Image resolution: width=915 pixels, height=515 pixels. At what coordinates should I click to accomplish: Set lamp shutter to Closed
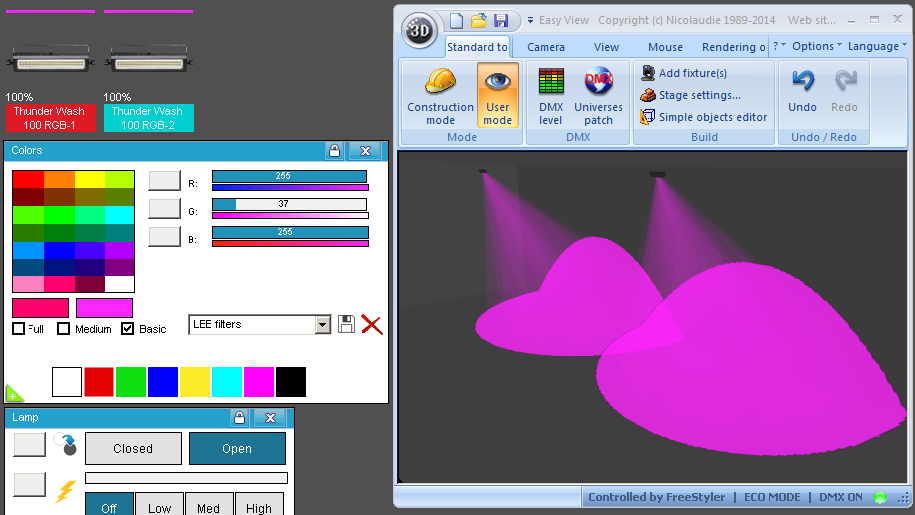(133, 449)
